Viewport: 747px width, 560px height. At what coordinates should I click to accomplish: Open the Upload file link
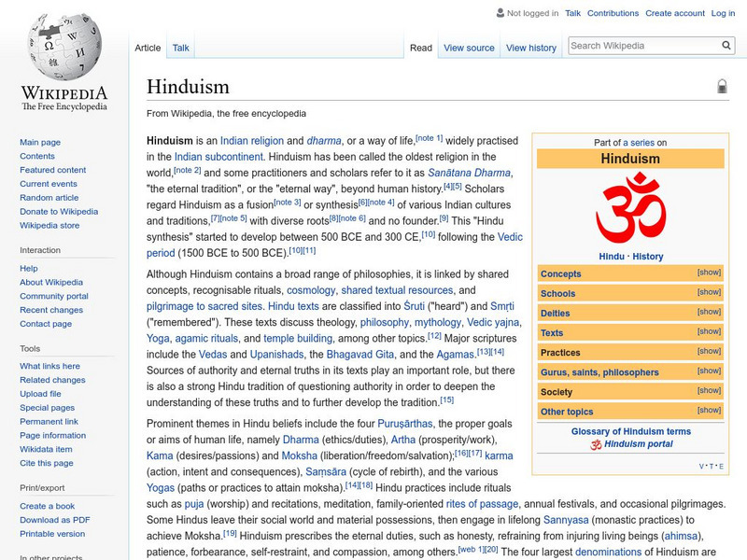pos(40,393)
